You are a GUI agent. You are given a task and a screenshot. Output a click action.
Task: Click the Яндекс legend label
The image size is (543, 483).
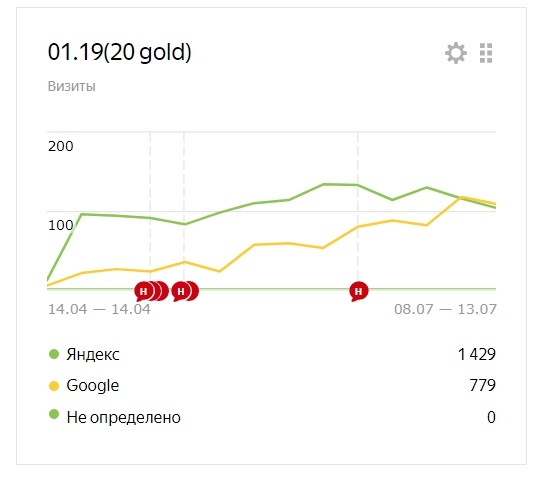[x=93, y=354]
